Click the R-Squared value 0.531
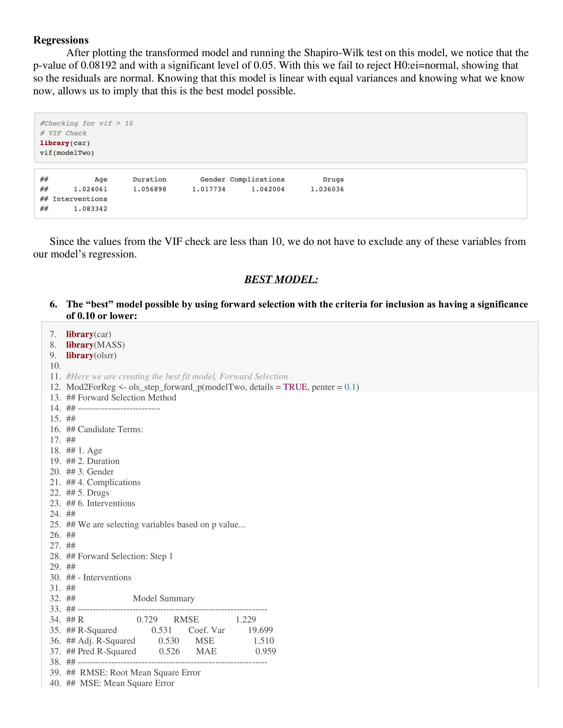 pos(162,630)
